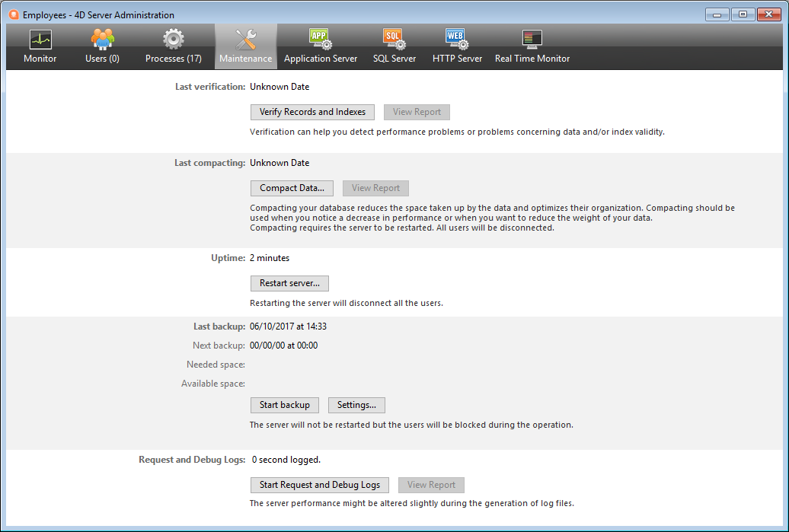View Report for last verification
Screen dimensions: 789x532
[x=417, y=112]
